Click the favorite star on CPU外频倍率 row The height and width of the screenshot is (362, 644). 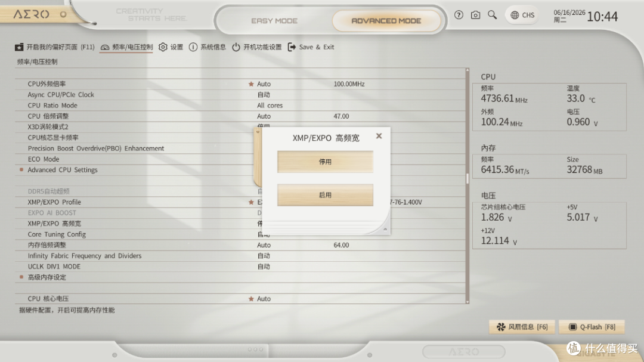click(251, 84)
